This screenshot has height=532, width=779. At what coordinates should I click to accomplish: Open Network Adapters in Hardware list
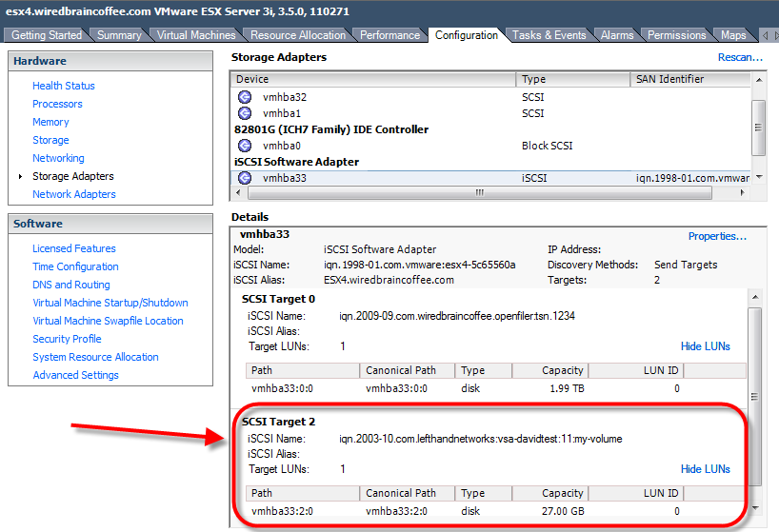pos(73,194)
